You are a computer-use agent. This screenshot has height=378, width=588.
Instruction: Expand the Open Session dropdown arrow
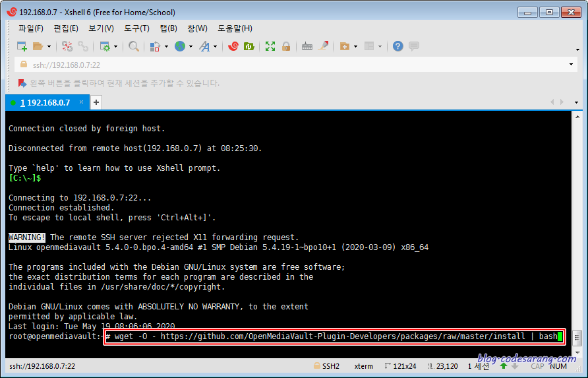click(x=49, y=47)
